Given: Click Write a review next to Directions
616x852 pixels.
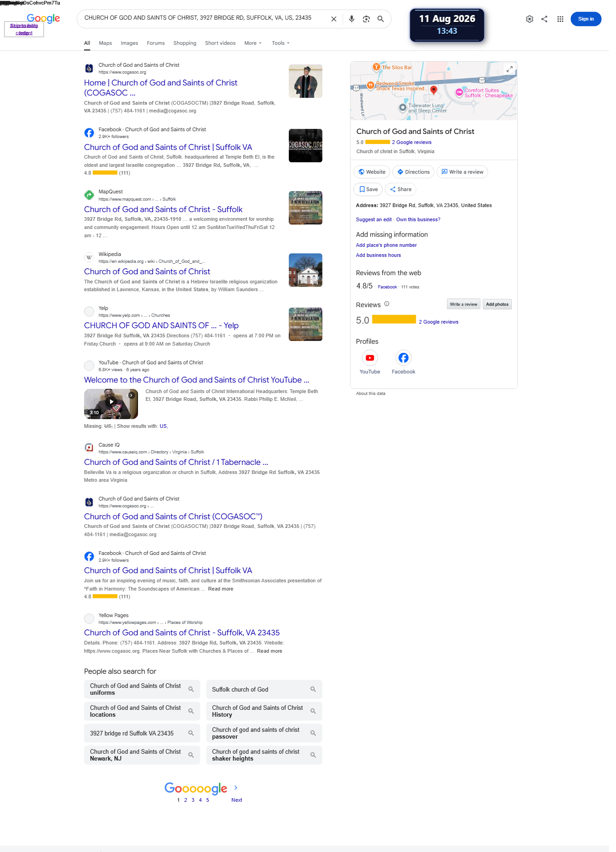Looking at the screenshot, I should click(462, 172).
